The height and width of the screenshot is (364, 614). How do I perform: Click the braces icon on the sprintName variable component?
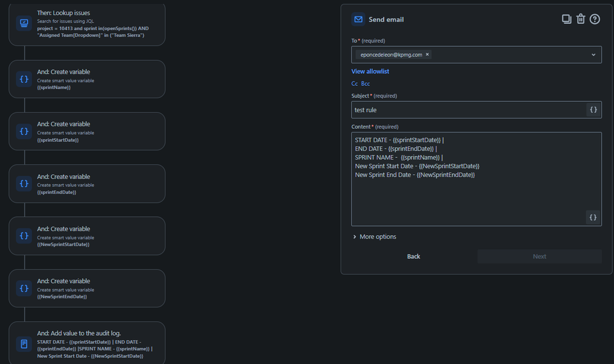coord(23,79)
